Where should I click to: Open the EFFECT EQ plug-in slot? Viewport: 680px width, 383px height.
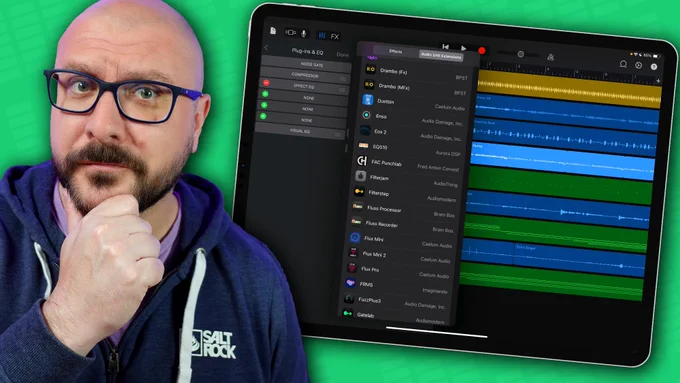click(303, 86)
